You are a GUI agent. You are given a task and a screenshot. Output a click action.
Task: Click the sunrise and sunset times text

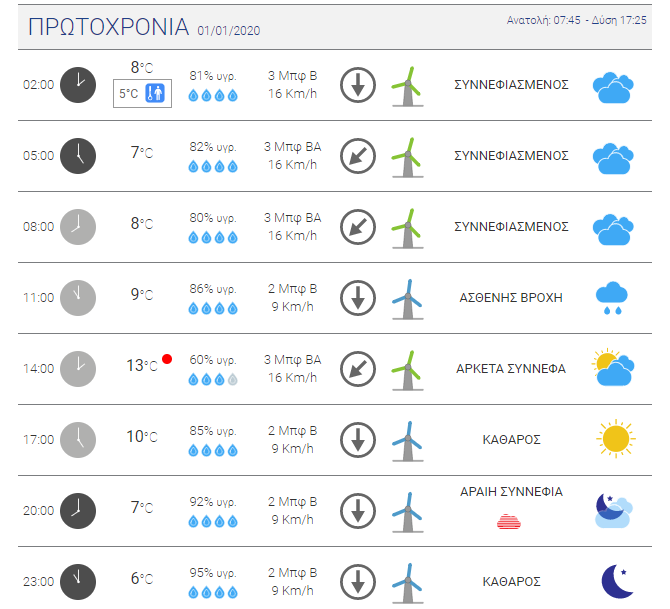(576, 20)
